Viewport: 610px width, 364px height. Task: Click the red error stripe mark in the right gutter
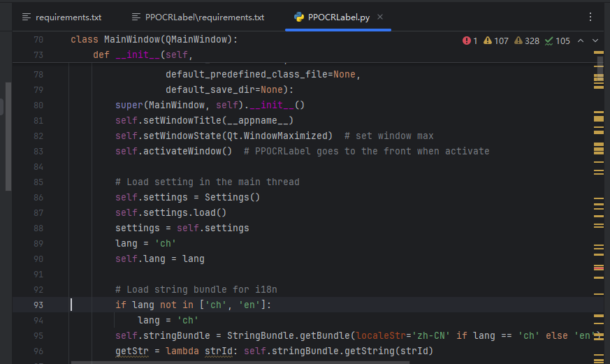(599, 268)
